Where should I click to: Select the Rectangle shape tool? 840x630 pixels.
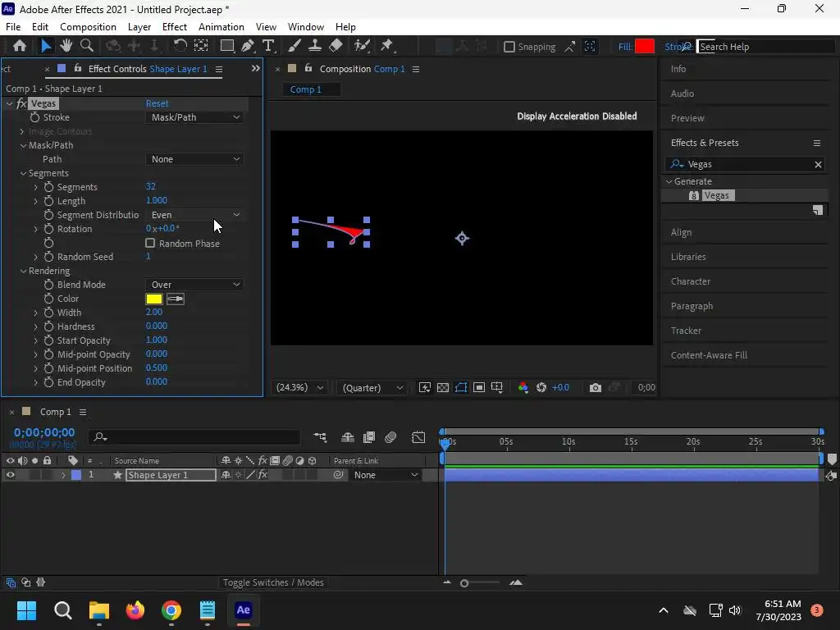[227, 46]
